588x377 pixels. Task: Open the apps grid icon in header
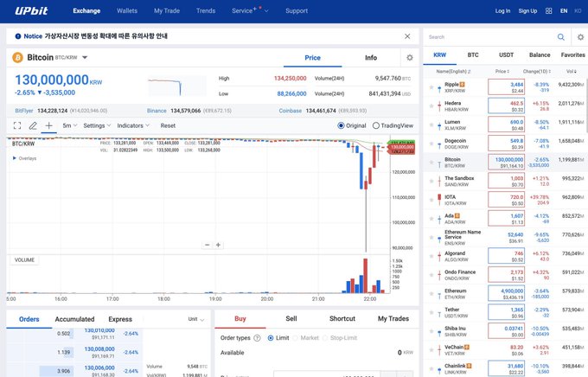pos(548,11)
